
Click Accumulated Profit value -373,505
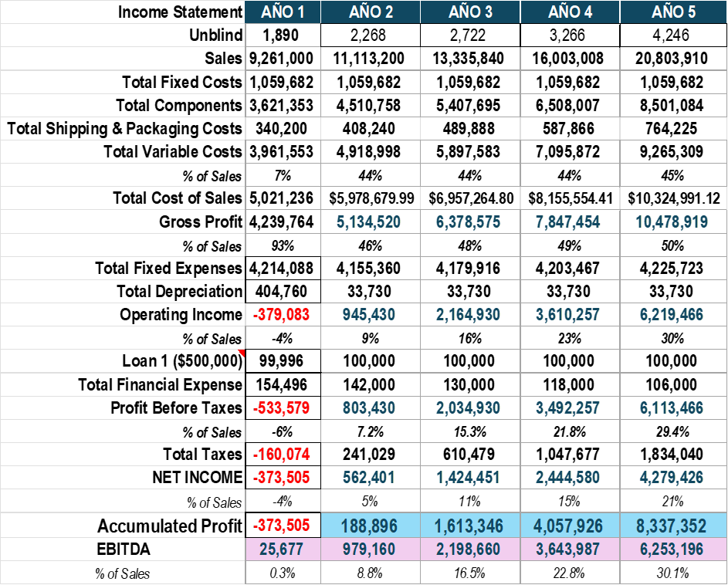click(281, 526)
